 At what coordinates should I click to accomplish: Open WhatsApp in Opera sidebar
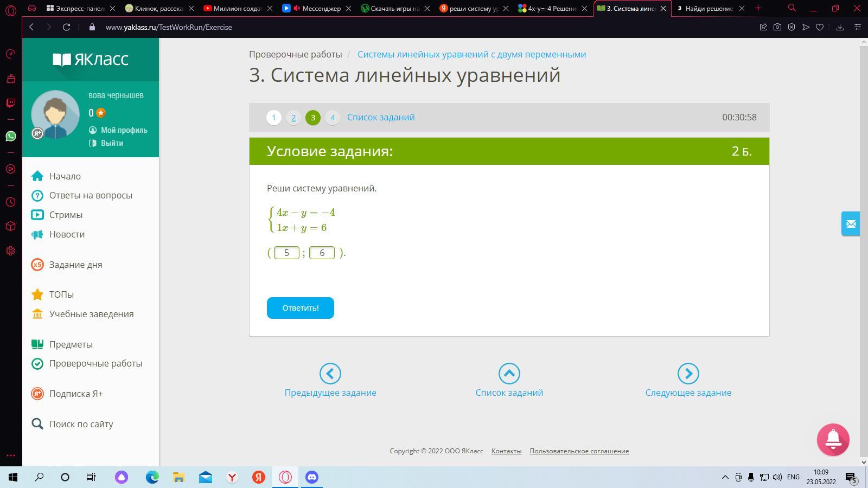coord(11,136)
